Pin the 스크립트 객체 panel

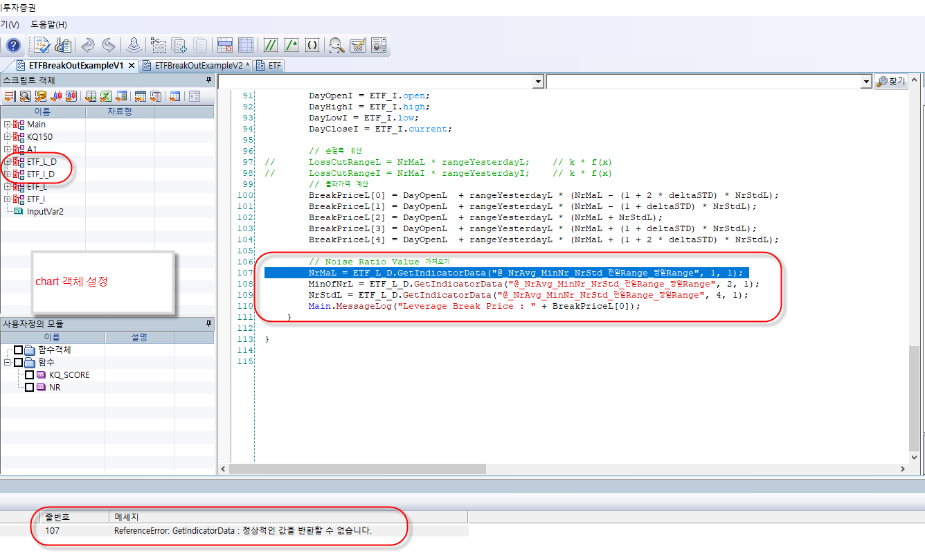[x=209, y=80]
